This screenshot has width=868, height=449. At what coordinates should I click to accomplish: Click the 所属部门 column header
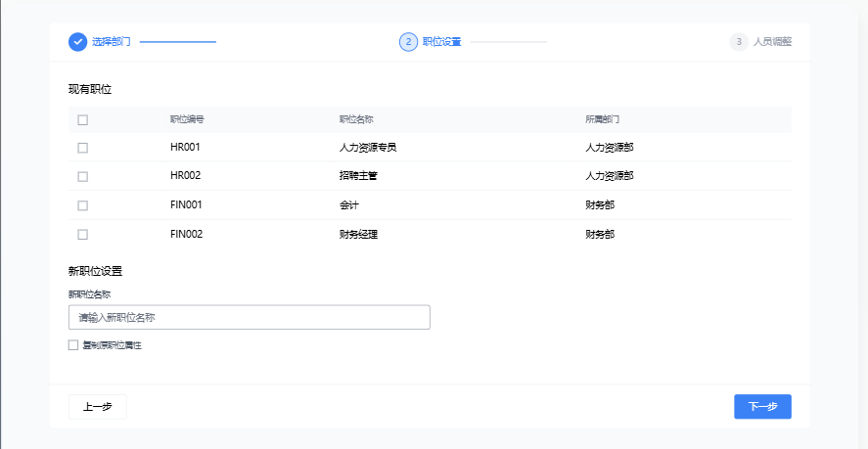tap(603, 119)
